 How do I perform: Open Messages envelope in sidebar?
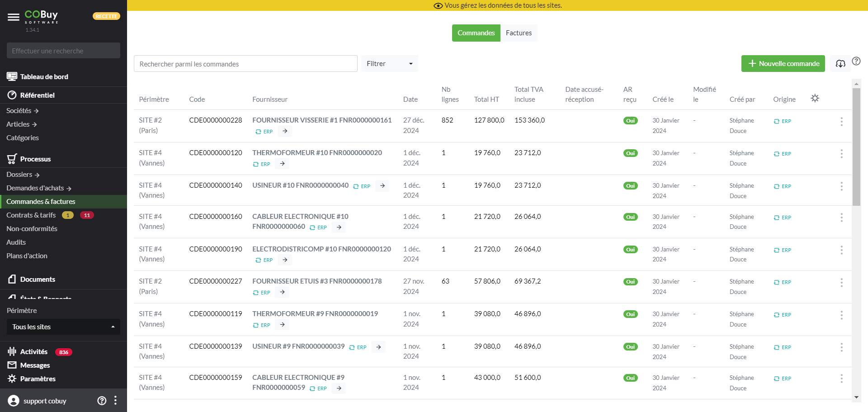point(12,365)
